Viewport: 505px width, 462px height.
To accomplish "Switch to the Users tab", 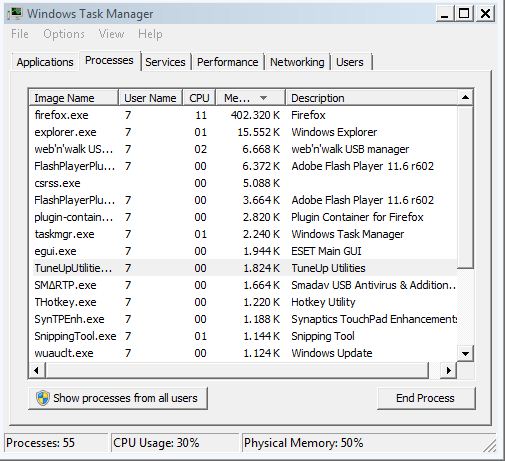I will coord(350,62).
